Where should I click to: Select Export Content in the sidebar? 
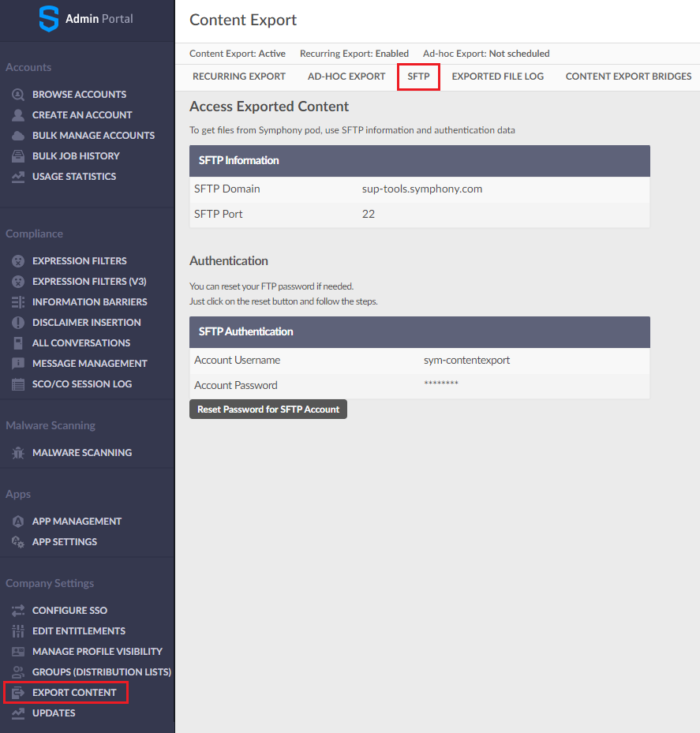coord(74,693)
